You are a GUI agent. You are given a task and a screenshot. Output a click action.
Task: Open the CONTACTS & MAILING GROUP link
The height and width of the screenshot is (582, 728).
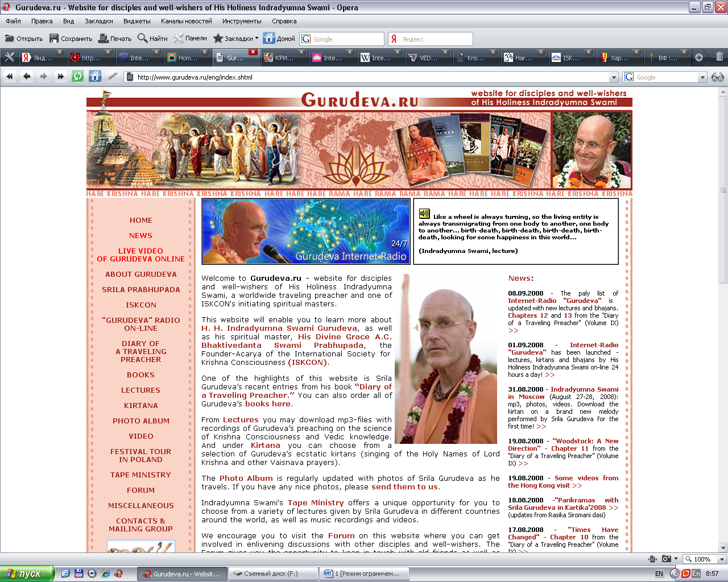click(141, 525)
